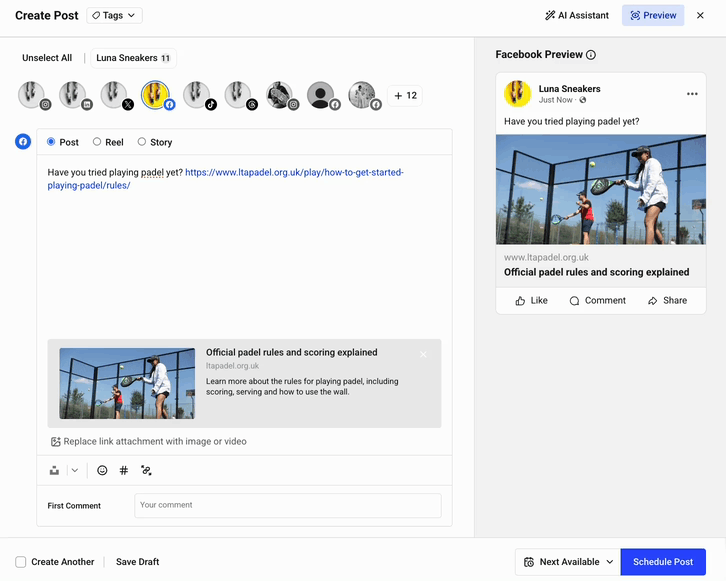Click the highlighted yellow Facebook profile avatar

tap(157, 95)
